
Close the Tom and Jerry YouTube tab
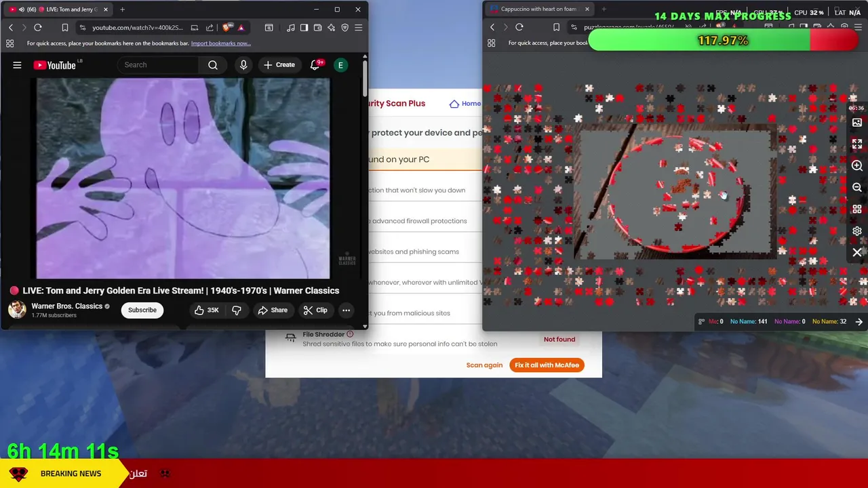106,9
